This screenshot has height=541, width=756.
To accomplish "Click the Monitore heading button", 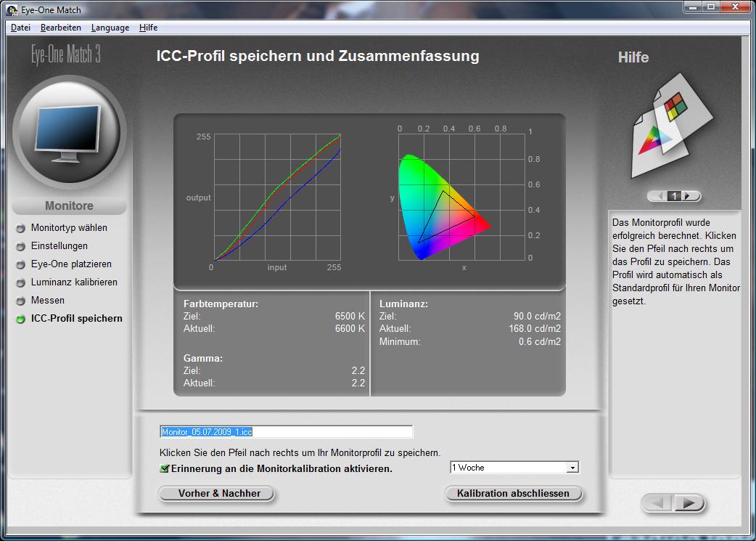I will coord(70,206).
